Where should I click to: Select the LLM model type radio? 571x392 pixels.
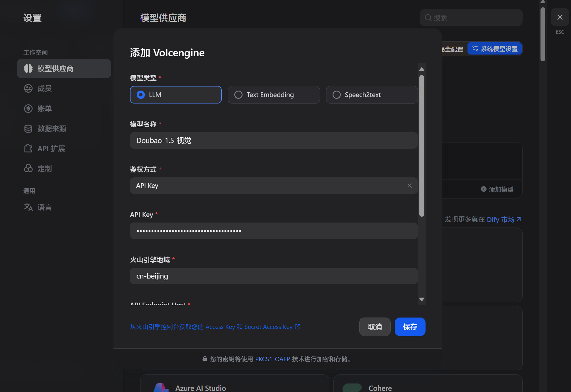141,95
